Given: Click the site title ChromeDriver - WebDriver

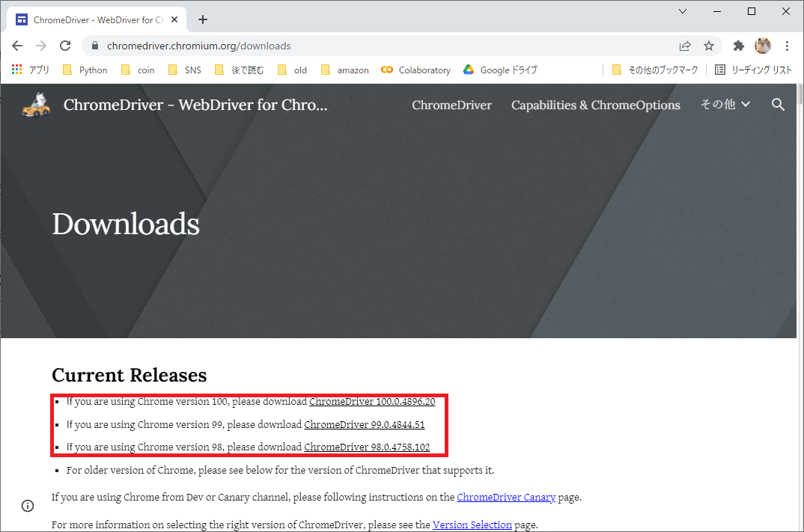Looking at the screenshot, I should [195, 105].
